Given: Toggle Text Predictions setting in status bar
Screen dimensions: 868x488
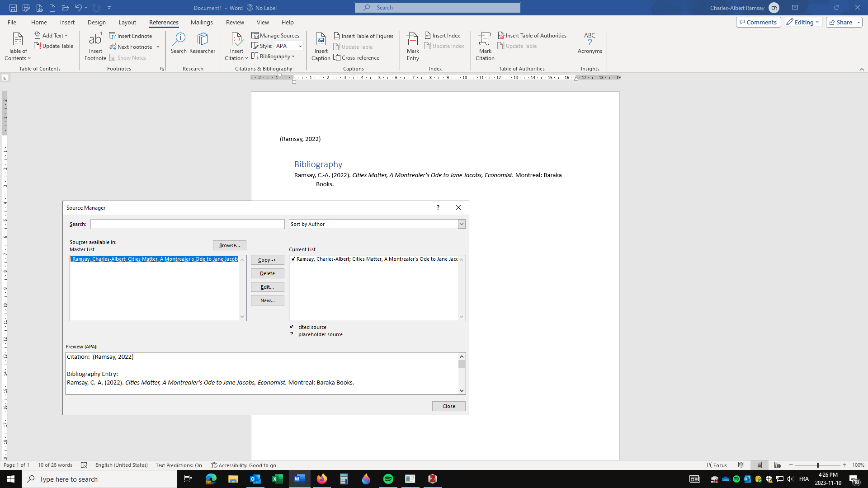Looking at the screenshot, I should click(179, 465).
